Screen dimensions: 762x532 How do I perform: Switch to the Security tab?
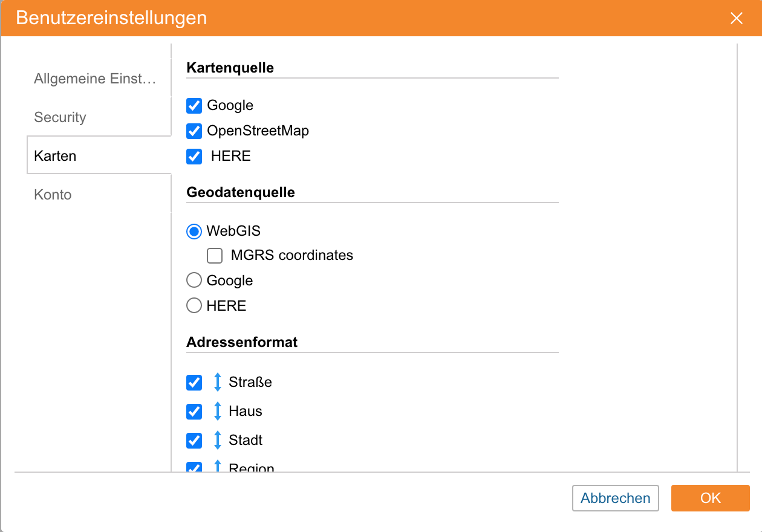coord(60,117)
